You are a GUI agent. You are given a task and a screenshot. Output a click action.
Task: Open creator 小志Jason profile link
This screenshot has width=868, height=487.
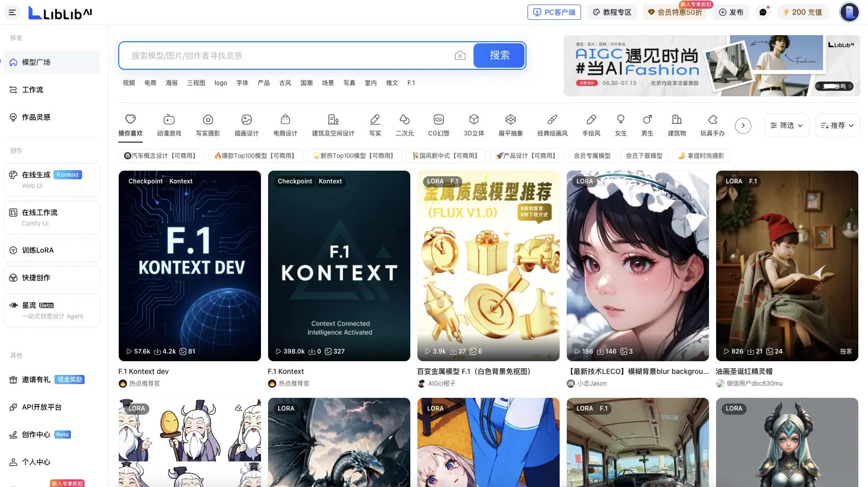point(587,384)
